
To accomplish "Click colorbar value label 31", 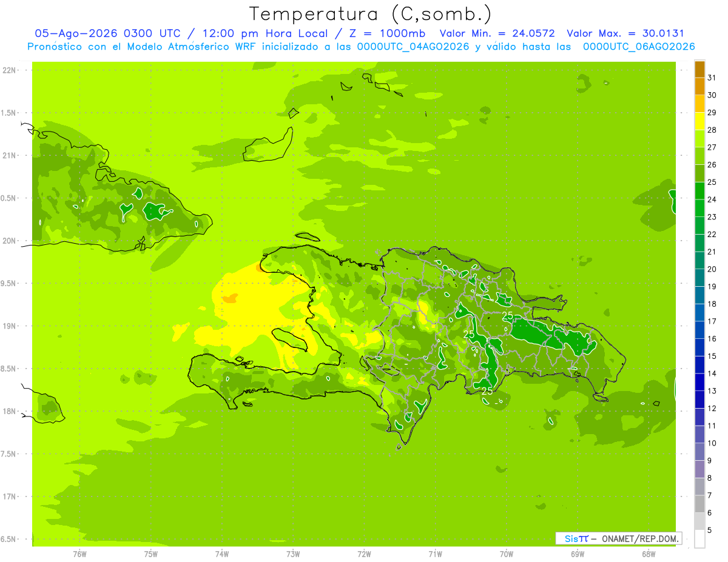I will [x=712, y=78].
